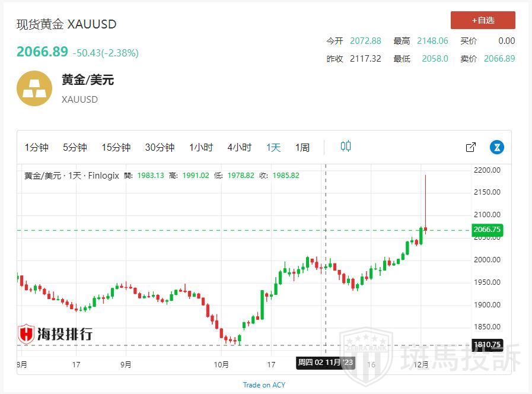Select the active 1天 timeframe
532x394 pixels.
pos(273,148)
